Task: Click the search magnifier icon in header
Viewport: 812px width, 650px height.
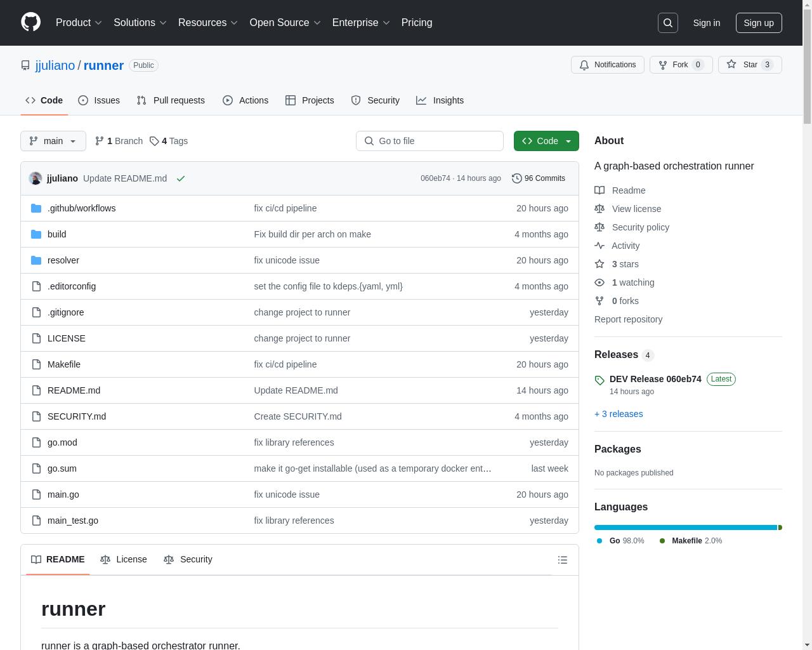Action: pyautogui.click(x=668, y=23)
